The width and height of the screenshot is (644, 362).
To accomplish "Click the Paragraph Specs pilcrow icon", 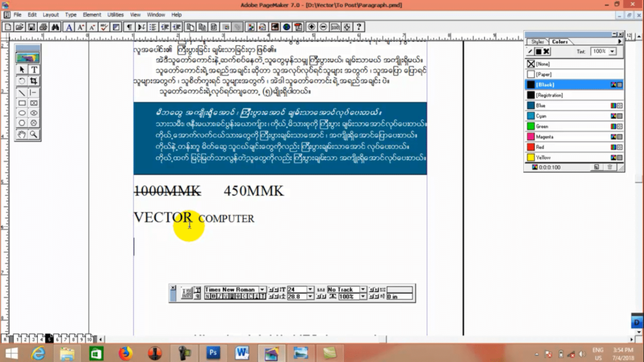I will tap(130, 27).
